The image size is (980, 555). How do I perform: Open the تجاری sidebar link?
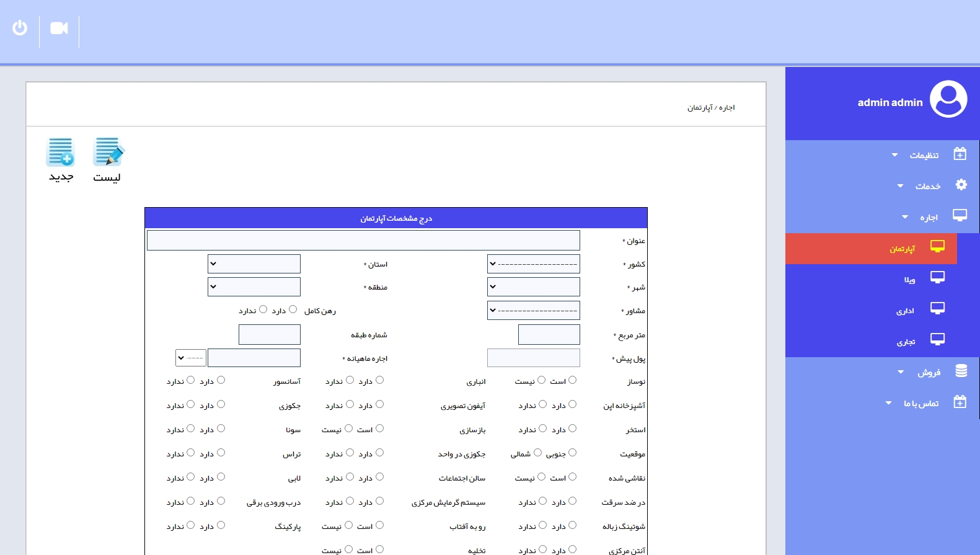click(906, 342)
